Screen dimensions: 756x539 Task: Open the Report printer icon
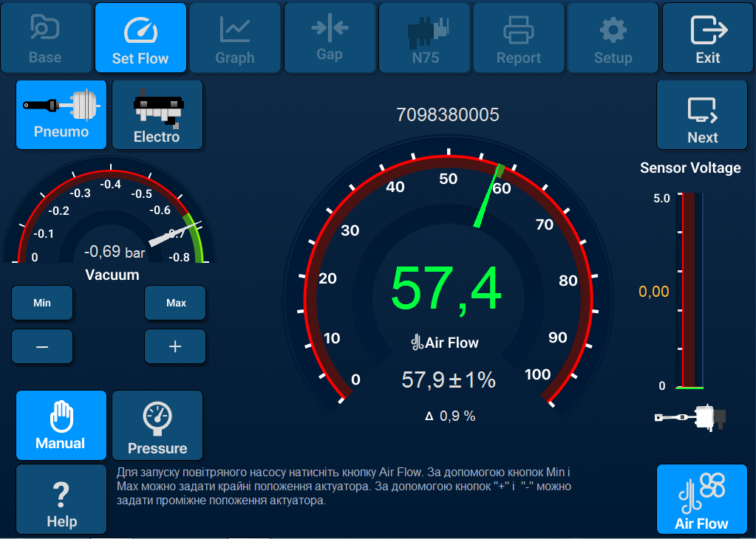(519, 37)
